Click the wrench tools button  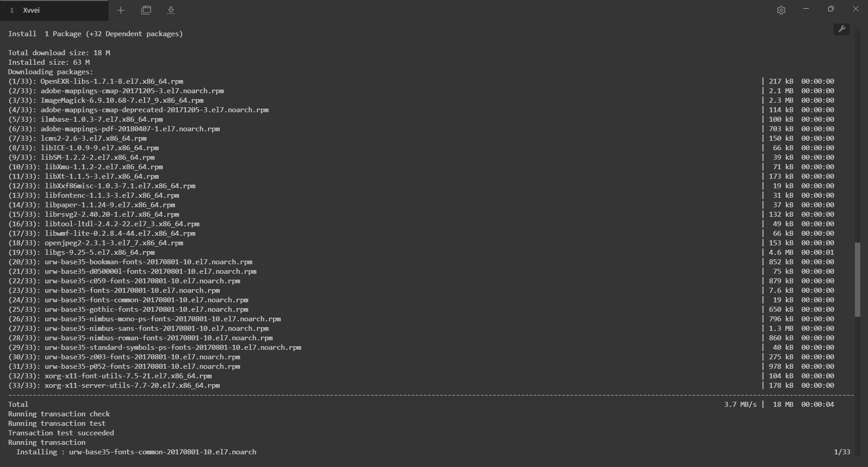click(x=841, y=29)
